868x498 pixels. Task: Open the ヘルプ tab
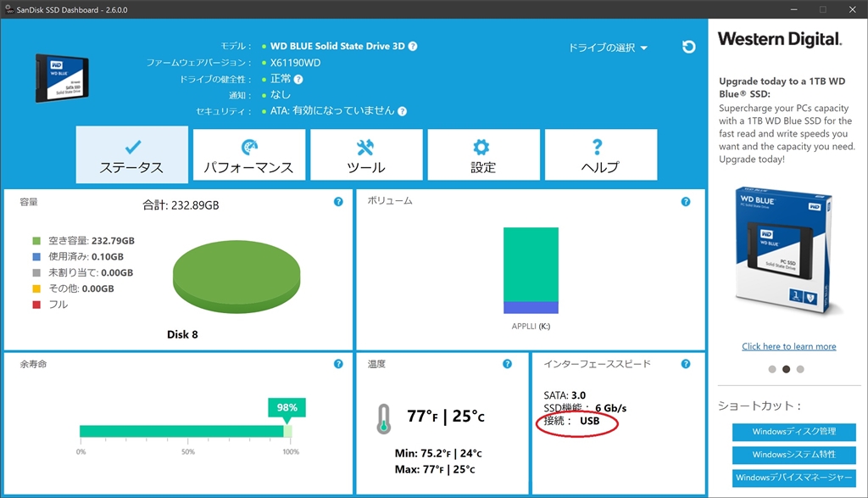coord(601,154)
